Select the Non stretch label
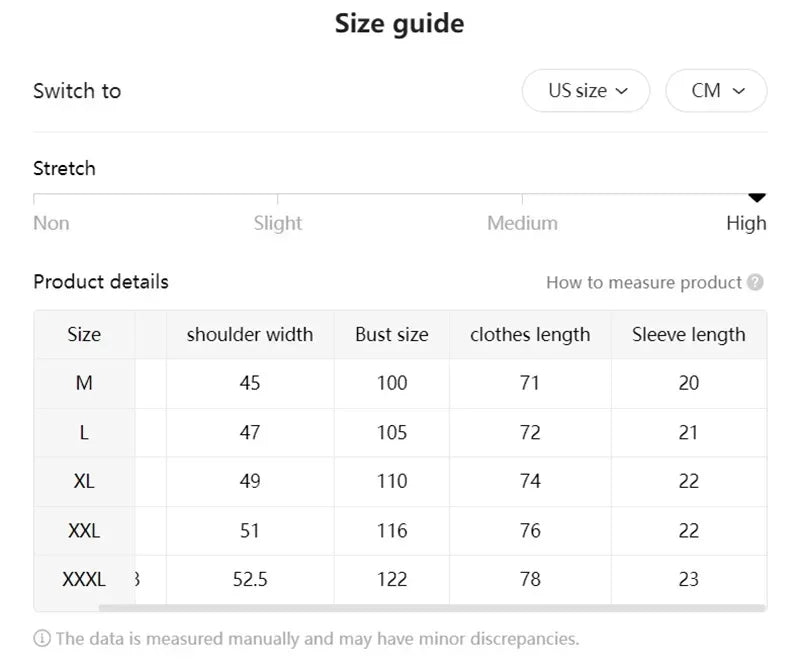800x669 pixels. click(x=51, y=223)
